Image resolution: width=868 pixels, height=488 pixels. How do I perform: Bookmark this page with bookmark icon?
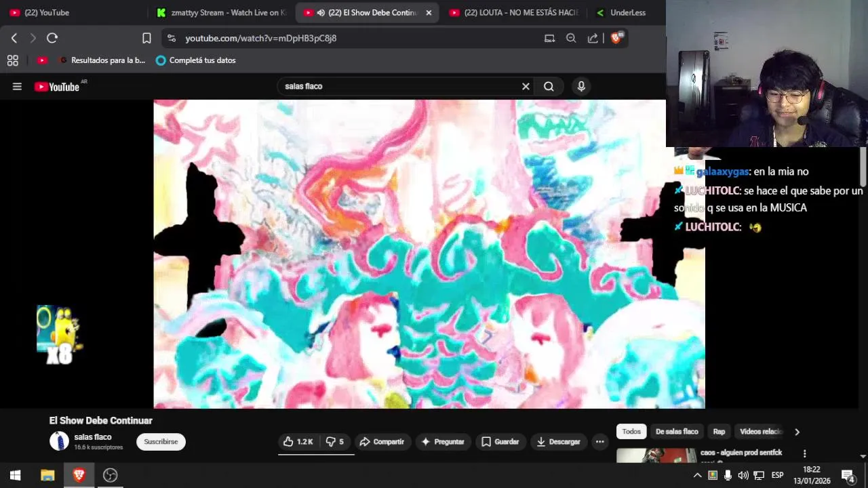point(146,38)
